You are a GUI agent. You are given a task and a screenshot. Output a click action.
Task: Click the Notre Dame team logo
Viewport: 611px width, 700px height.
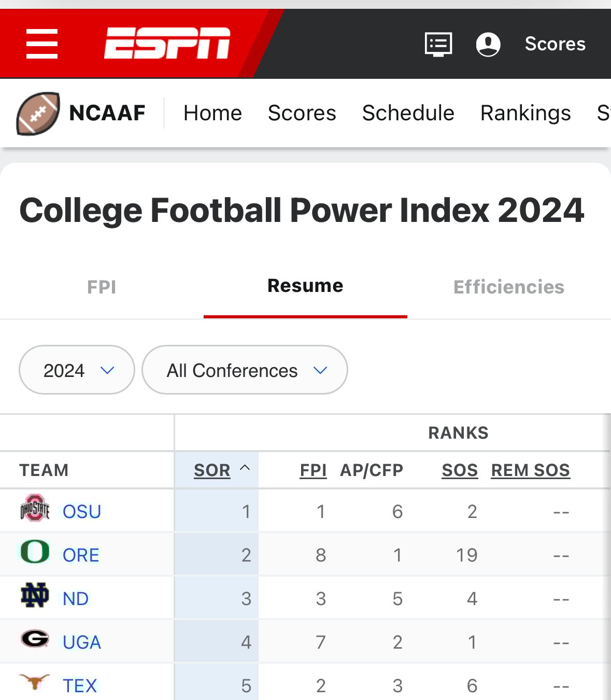35,595
